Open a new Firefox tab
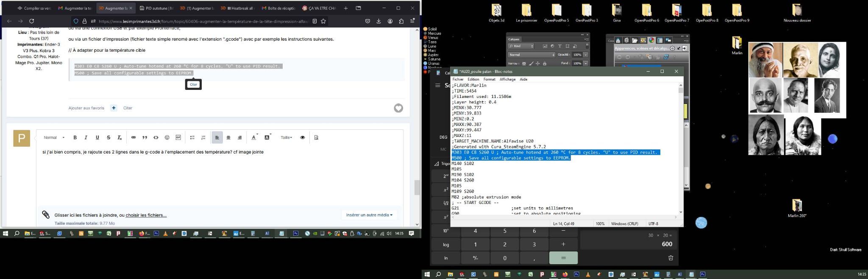This screenshot has height=279, width=868. click(x=346, y=8)
